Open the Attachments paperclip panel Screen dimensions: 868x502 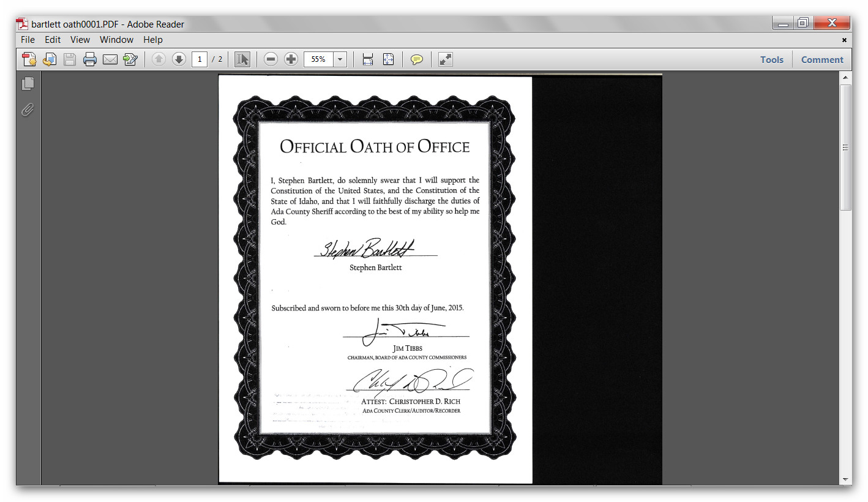tap(28, 110)
